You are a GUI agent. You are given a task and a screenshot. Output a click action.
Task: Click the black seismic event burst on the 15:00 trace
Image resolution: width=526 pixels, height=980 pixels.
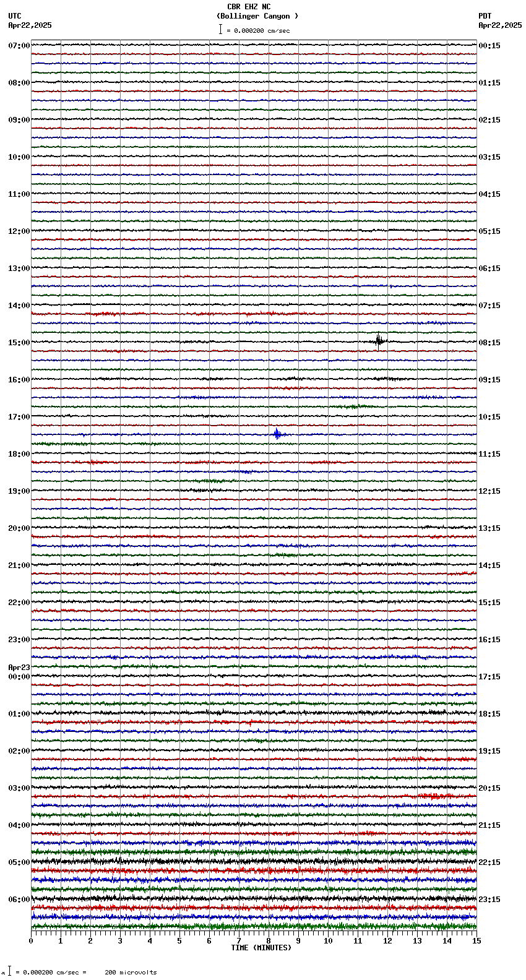tap(379, 341)
